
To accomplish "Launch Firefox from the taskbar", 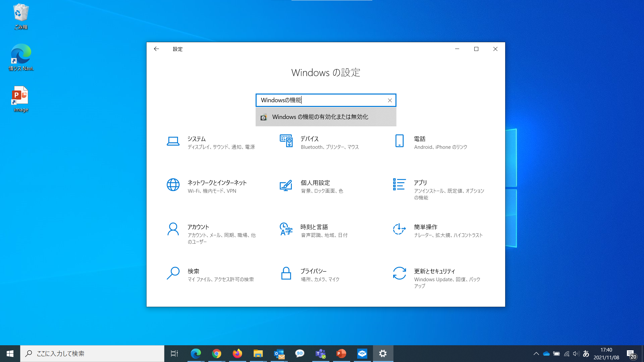I will click(x=237, y=354).
